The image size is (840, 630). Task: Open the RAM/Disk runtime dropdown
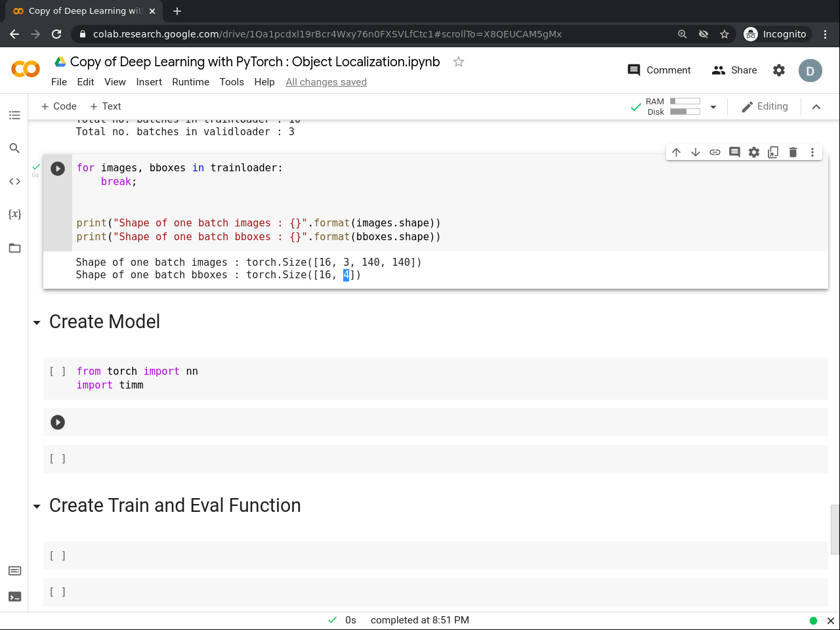(x=713, y=107)
